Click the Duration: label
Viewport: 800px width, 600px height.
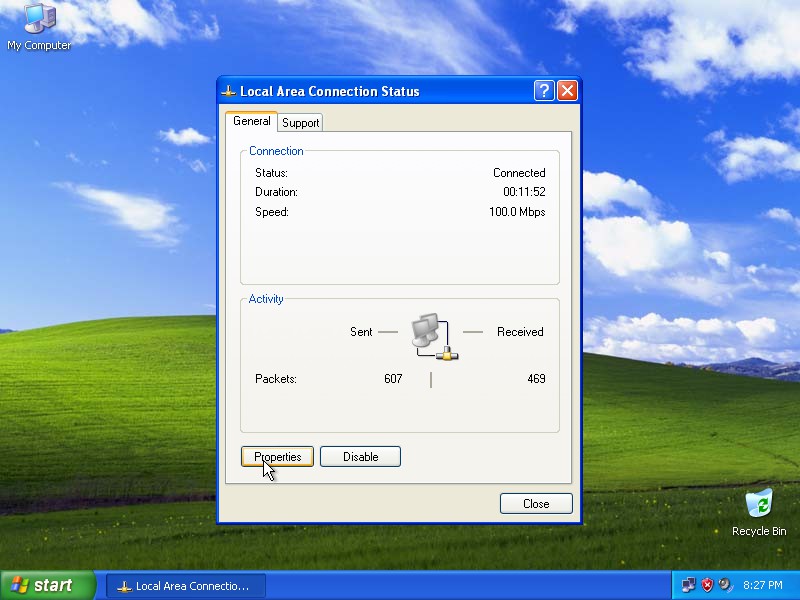(276, 192)
